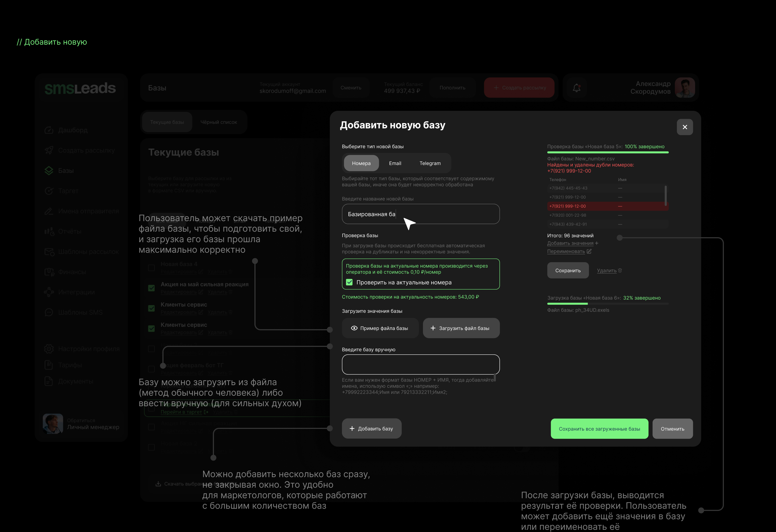The height and width of the screenshot is (532, 776).
Task: Check the Новая база 4 checkbox
Action: (x=152, y=268)
